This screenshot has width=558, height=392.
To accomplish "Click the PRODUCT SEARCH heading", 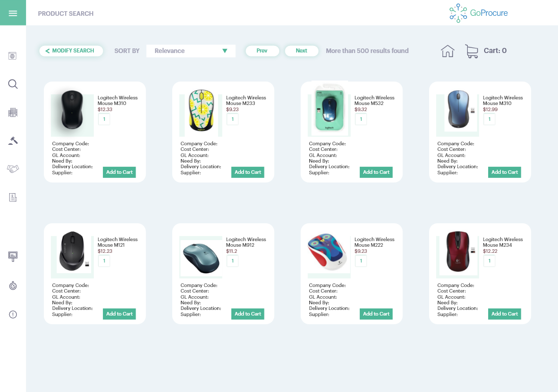I will [66, 14].
